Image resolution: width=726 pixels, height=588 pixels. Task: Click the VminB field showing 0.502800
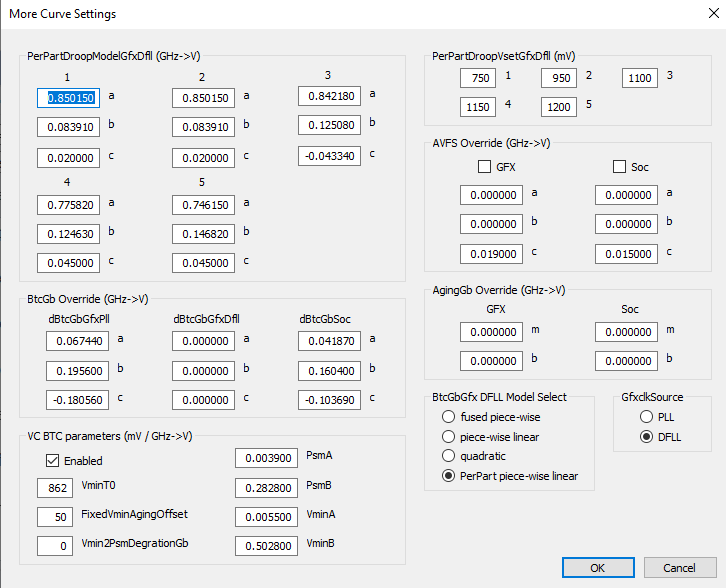click(x=266, y=546)
